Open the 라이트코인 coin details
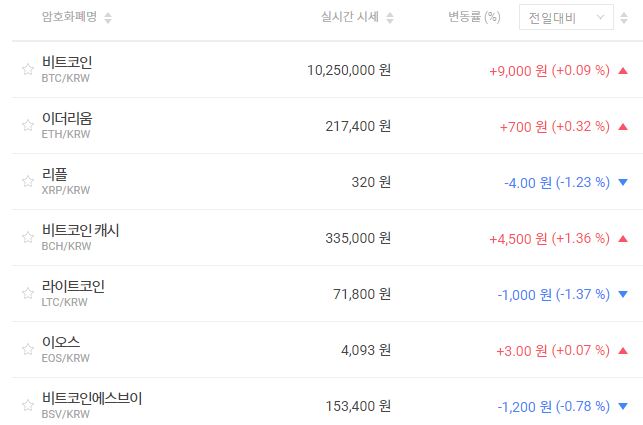Viewport: 643px width, 425px height. pos(73,286)
